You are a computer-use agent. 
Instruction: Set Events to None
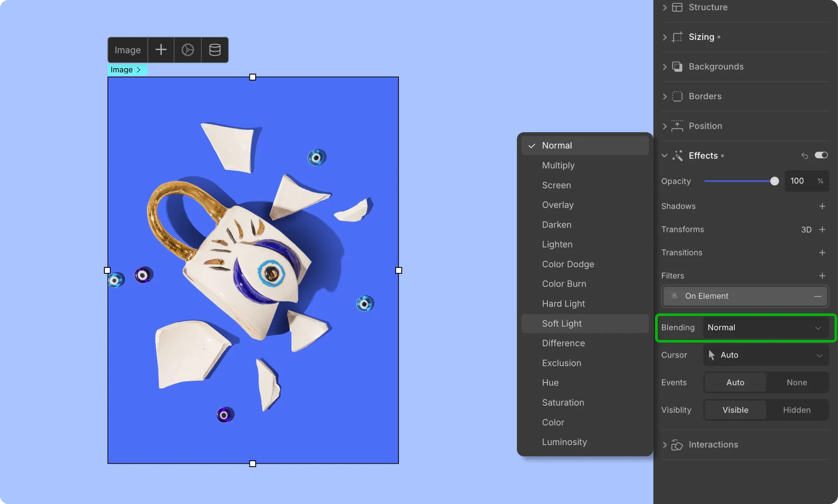pos(797,383)
